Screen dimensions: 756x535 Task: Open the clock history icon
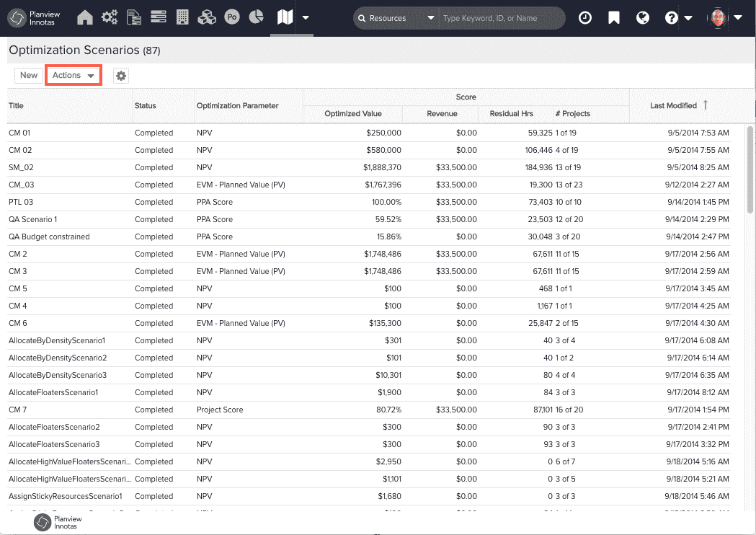point(585,18)
